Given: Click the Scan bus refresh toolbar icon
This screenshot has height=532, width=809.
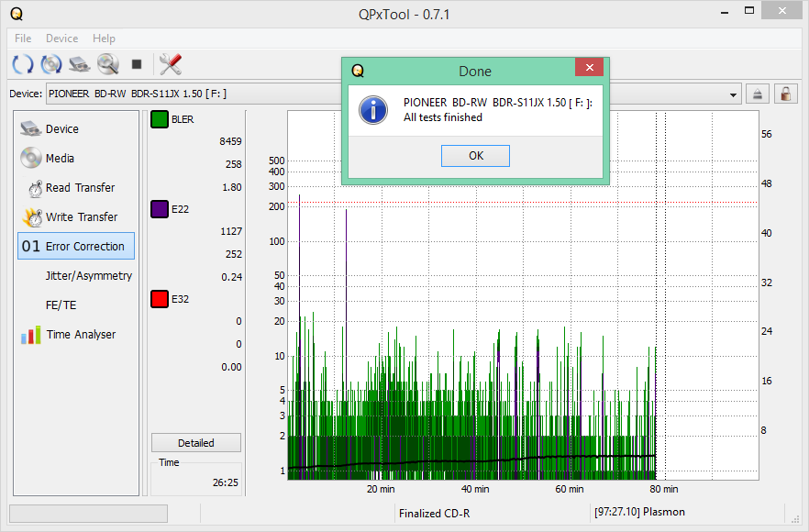Looking at the screenshot, I should (x=23, y=64).
